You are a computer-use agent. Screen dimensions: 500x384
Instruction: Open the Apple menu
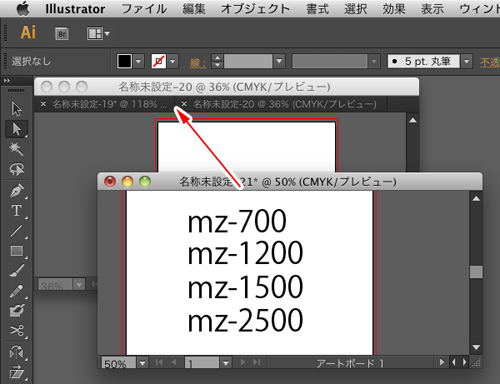pyautogui.click(x=23, y=9)
